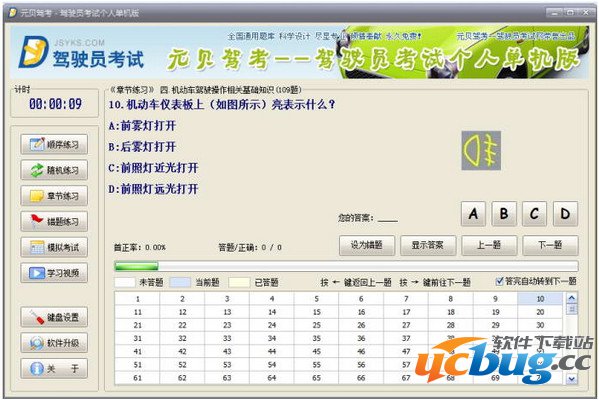Select option text C:前照灯近光打开
The width and height of the screenshot is (599, 405).
(x=153, y=168)
